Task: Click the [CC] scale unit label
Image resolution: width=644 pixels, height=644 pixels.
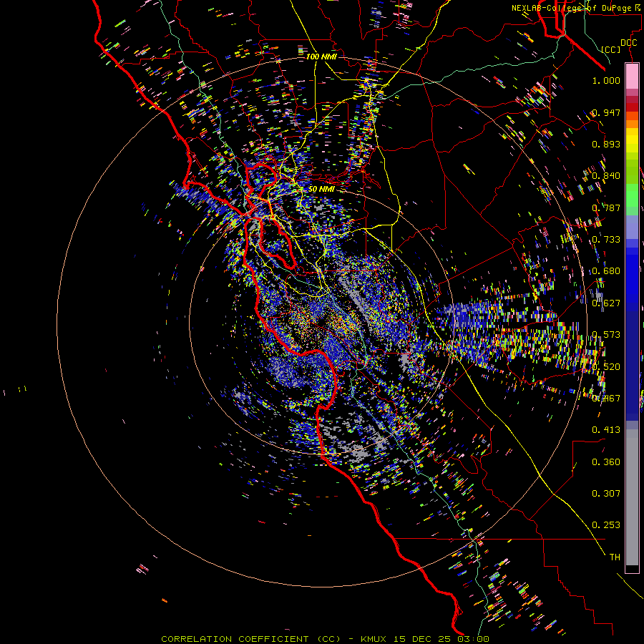Action: point(611,49)
